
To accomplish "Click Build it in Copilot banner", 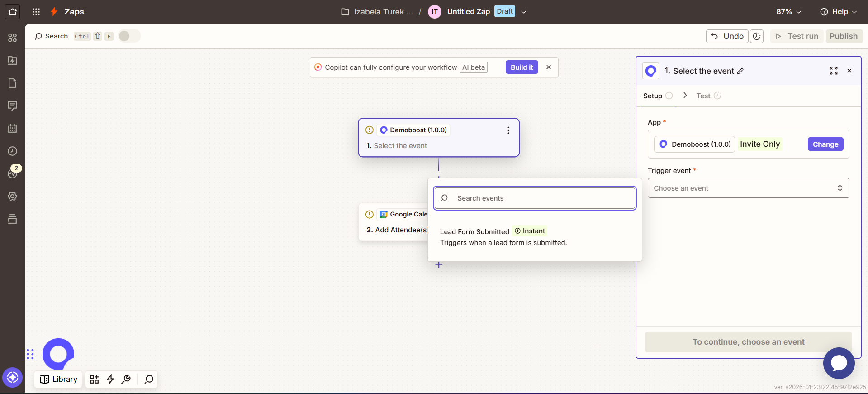I will [522, 67].
